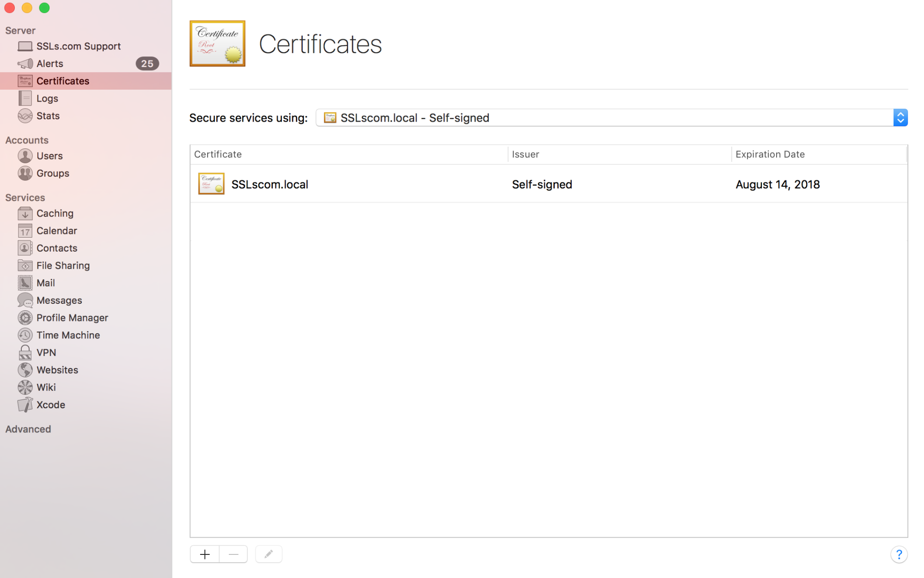Select the Users account icon
This screenshot has width=924, height=578.
(x=25, y=156)
